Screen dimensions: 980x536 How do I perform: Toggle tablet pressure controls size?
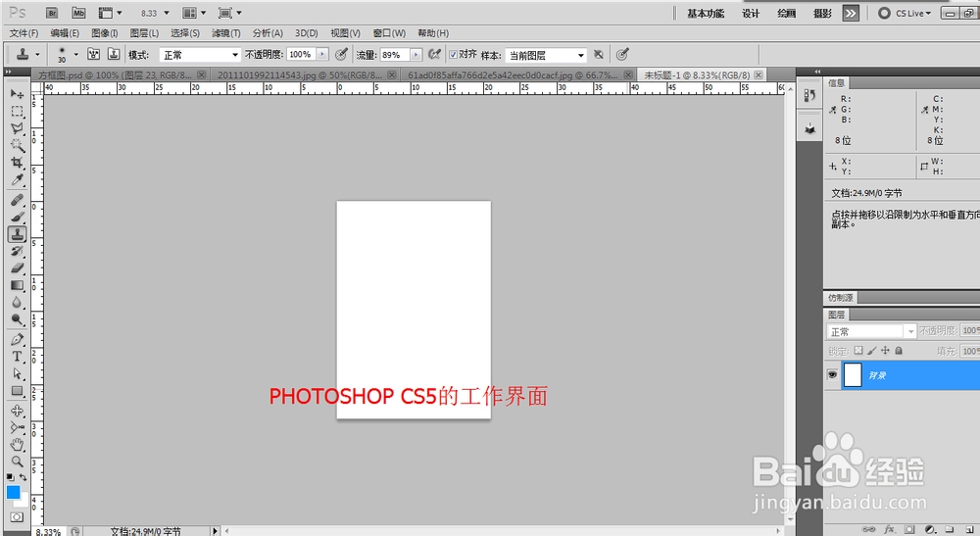pos(622,54)
